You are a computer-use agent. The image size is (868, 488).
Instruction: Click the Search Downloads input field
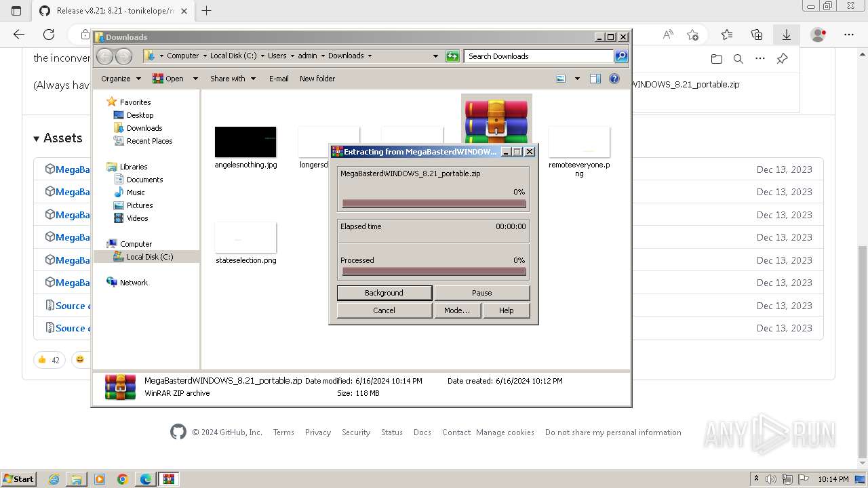click(x=539, y=56)
